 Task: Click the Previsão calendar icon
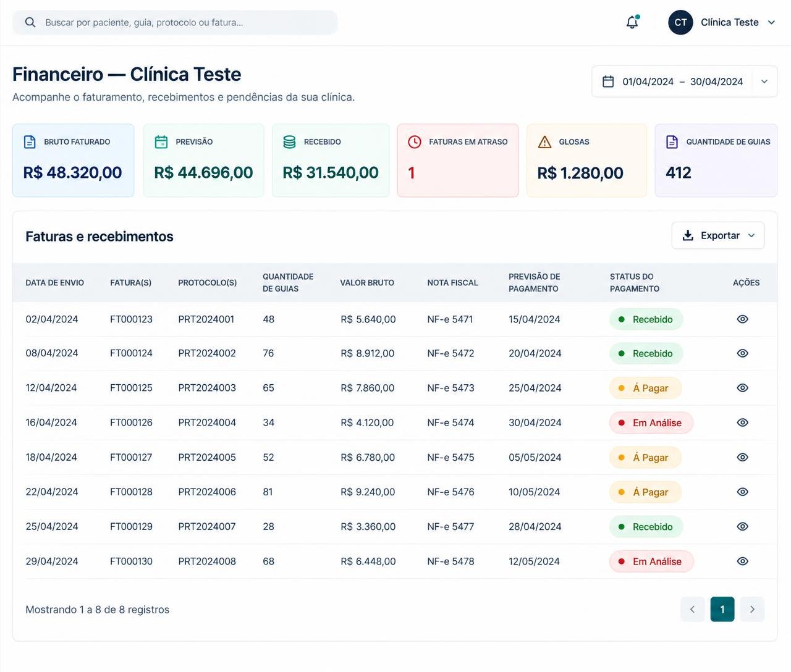click(x=161, y=141)
